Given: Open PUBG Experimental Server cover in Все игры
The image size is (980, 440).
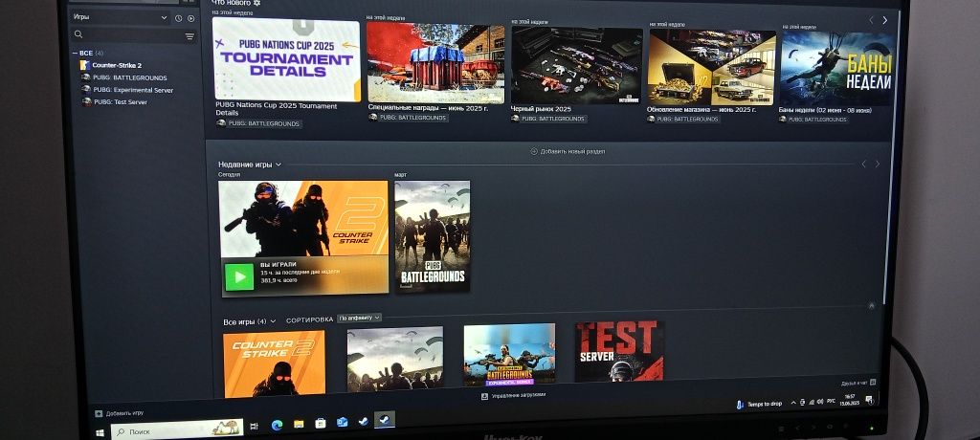Looking at the screenshot, I should [x=509, y=354].
